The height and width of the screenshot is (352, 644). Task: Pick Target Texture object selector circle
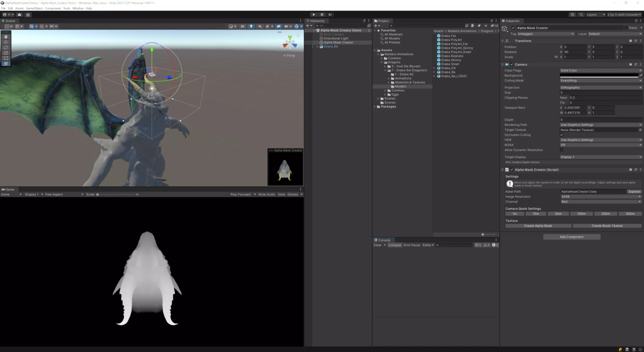[640, 130]
